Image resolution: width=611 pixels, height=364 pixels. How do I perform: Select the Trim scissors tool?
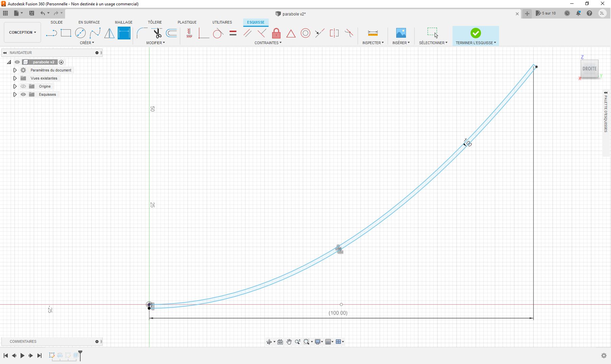pos(157,33)
